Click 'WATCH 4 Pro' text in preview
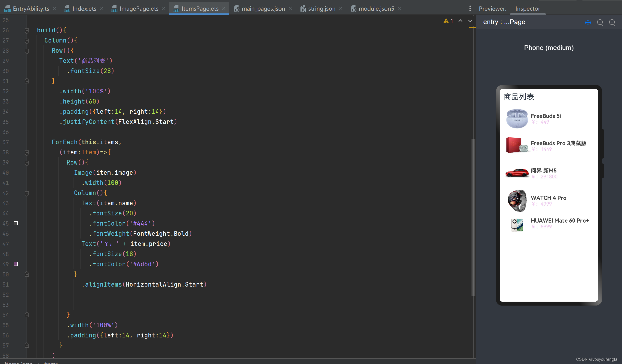The width and height of the screenshot is (622, 364). tap(548, 198)
